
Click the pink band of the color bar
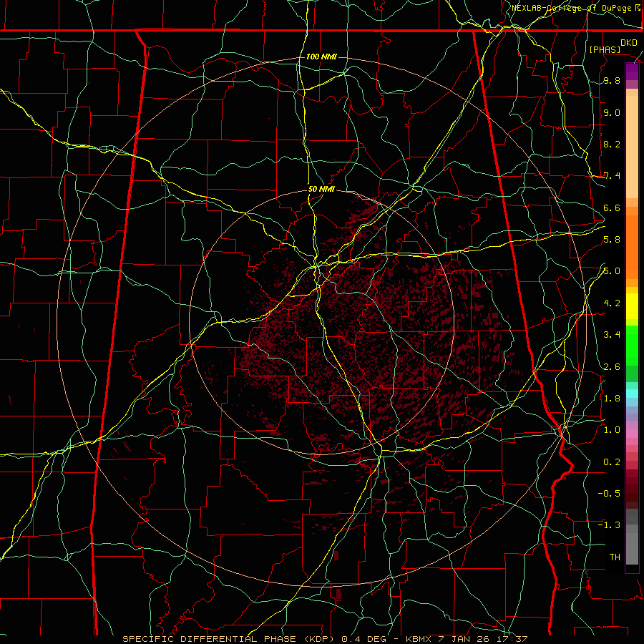pos(632,434)
